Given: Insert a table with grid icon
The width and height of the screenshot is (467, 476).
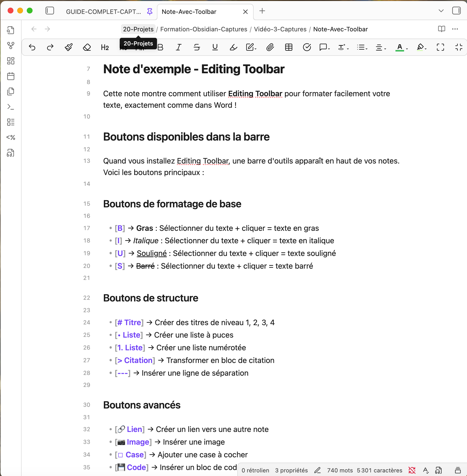Looking at the screenshot, I should click(289, 47).
